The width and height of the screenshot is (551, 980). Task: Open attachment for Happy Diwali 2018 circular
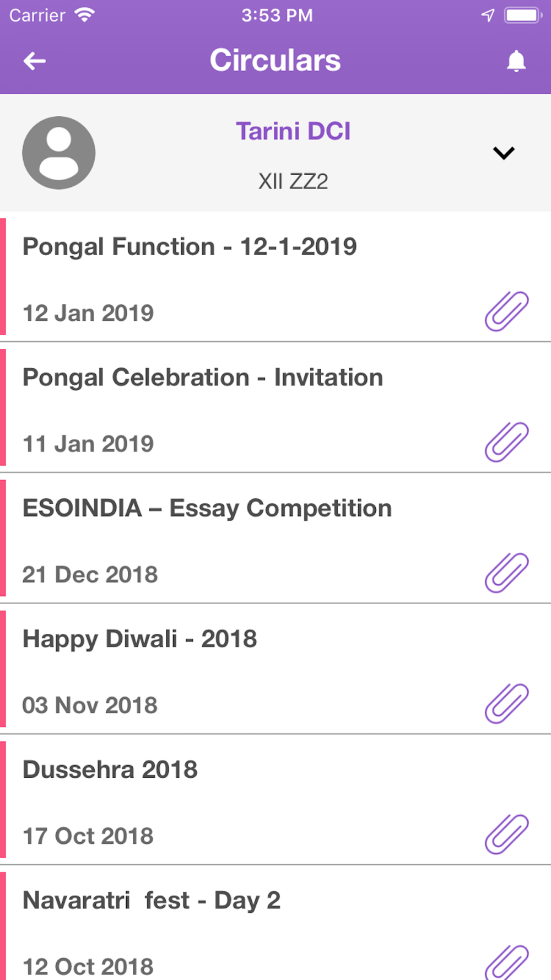pyautogui.click(x=507, y=703)
